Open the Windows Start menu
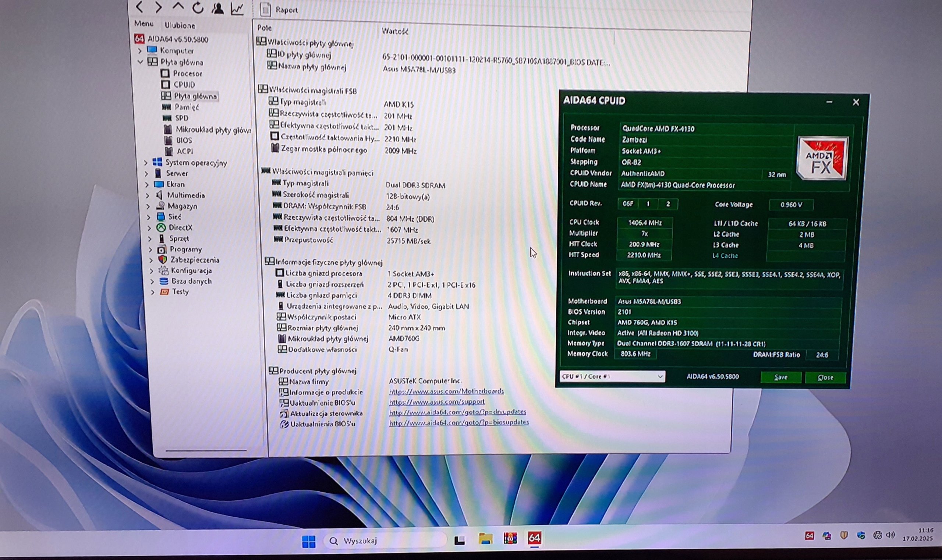 [309, 540]
